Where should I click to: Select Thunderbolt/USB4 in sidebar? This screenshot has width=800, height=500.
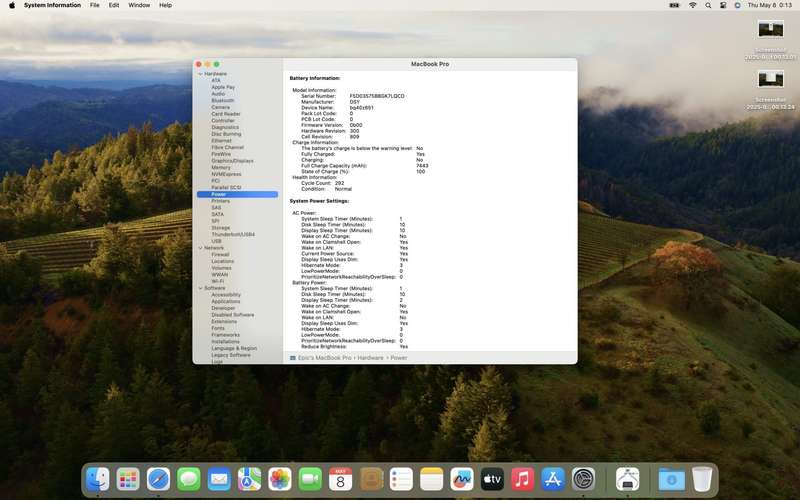(x=233, y=235)
